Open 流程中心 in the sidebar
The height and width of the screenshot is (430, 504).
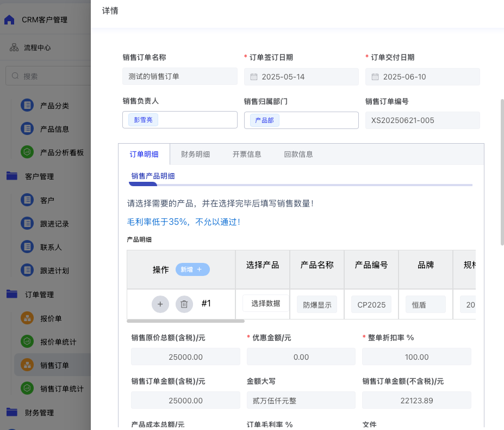click(x=38, y=48)
